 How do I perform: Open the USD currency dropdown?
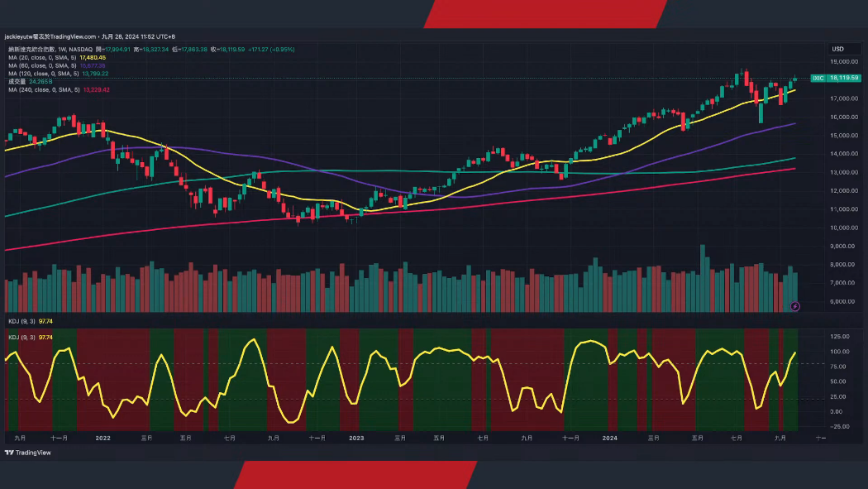click(x=837, y=49)
